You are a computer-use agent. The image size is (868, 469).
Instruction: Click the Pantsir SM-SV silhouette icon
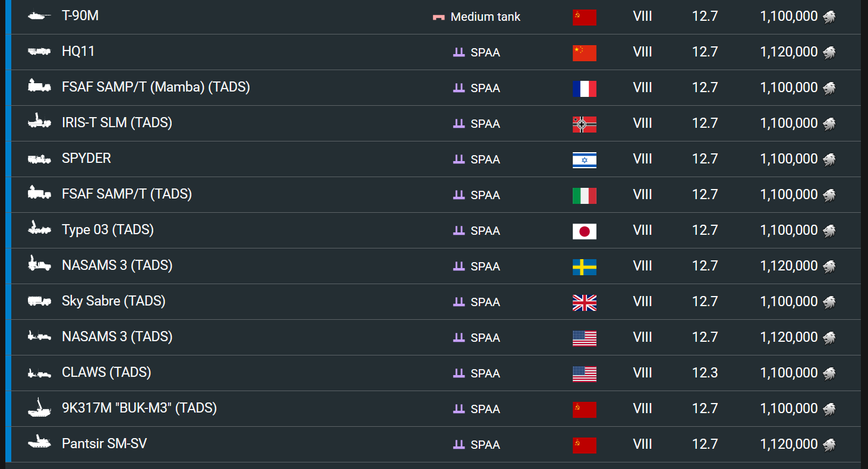click(x=39, y=443)
